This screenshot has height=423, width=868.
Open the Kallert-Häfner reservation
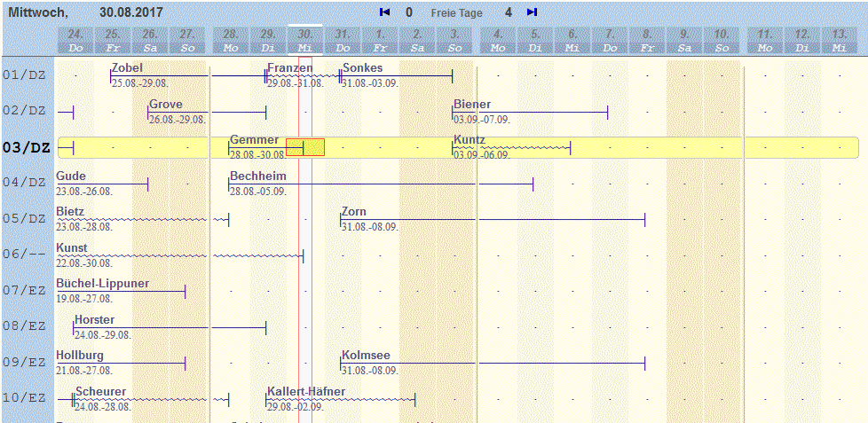point(306,391)
